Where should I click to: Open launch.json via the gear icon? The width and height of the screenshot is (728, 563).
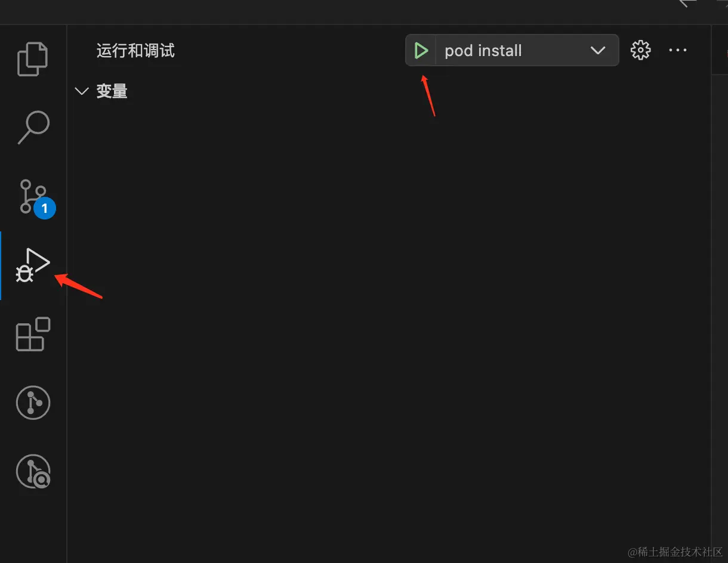[640, 51]
